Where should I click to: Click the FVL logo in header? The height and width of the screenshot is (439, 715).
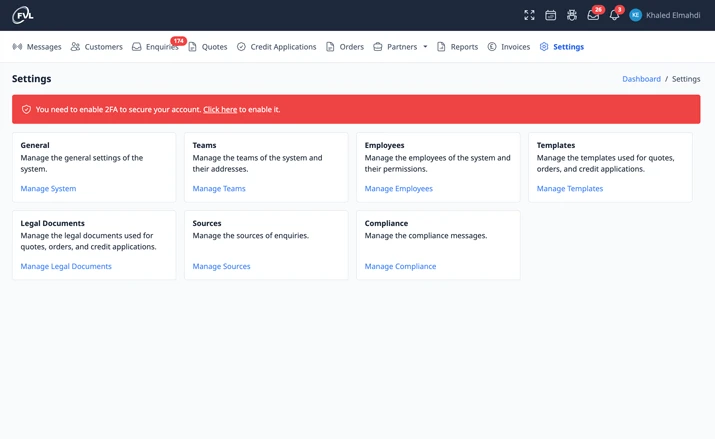point(23,15)
